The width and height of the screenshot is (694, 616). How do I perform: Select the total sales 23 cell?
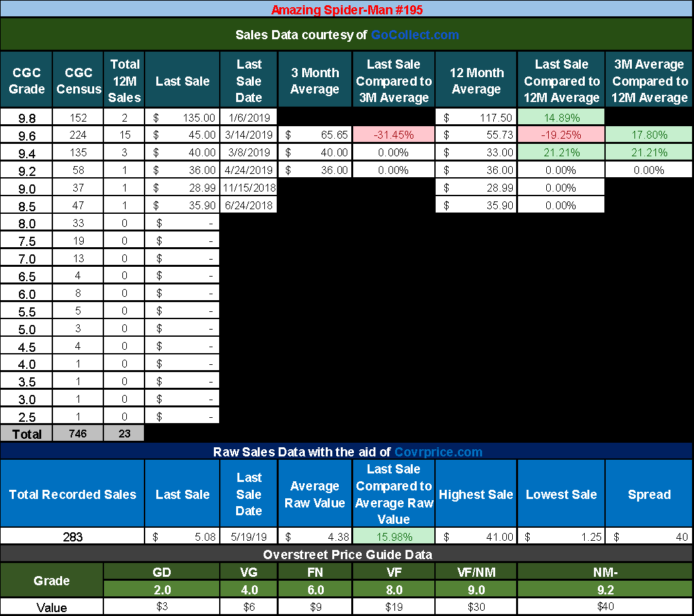click(x=124, y=434)
